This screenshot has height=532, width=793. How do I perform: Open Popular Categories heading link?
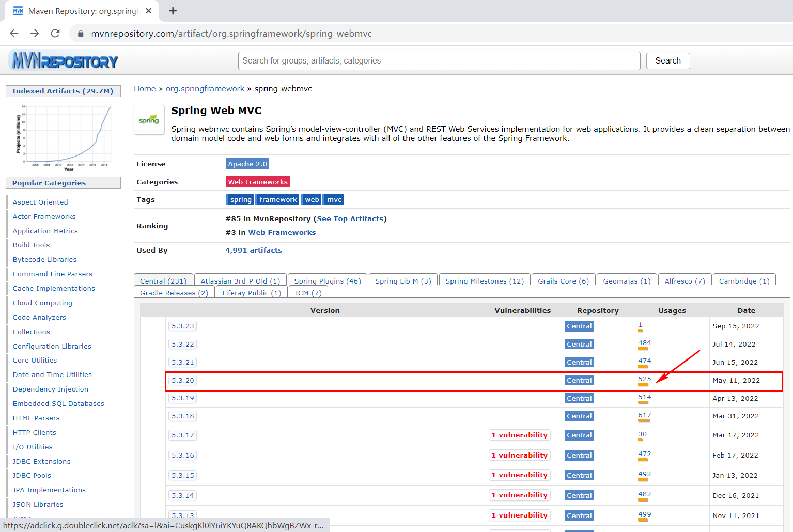tap(49, 183)
